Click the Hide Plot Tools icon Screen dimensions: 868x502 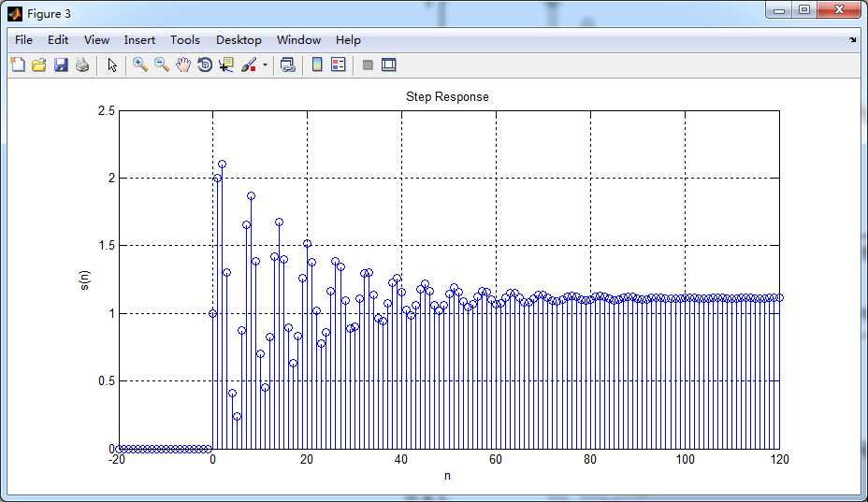click(368, 65)
